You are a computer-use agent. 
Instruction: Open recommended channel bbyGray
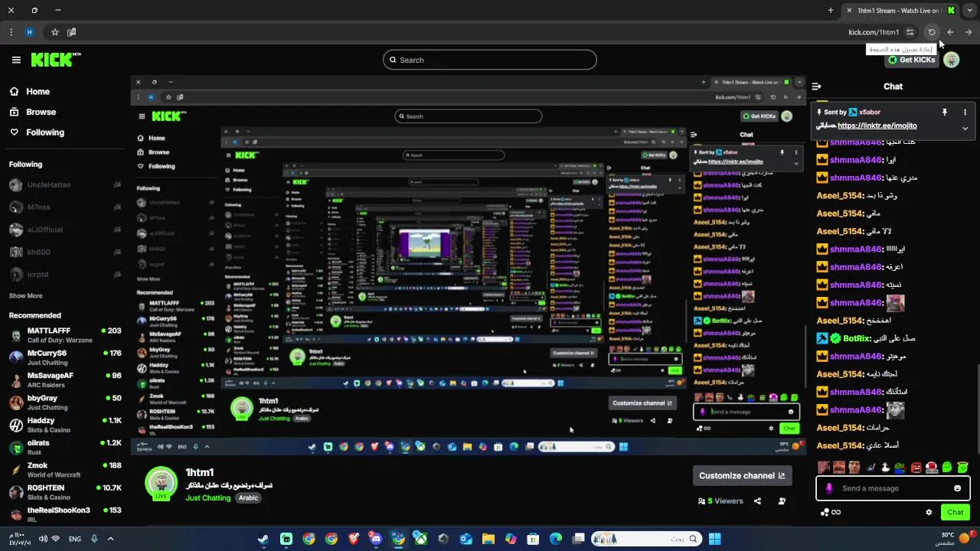65,403
